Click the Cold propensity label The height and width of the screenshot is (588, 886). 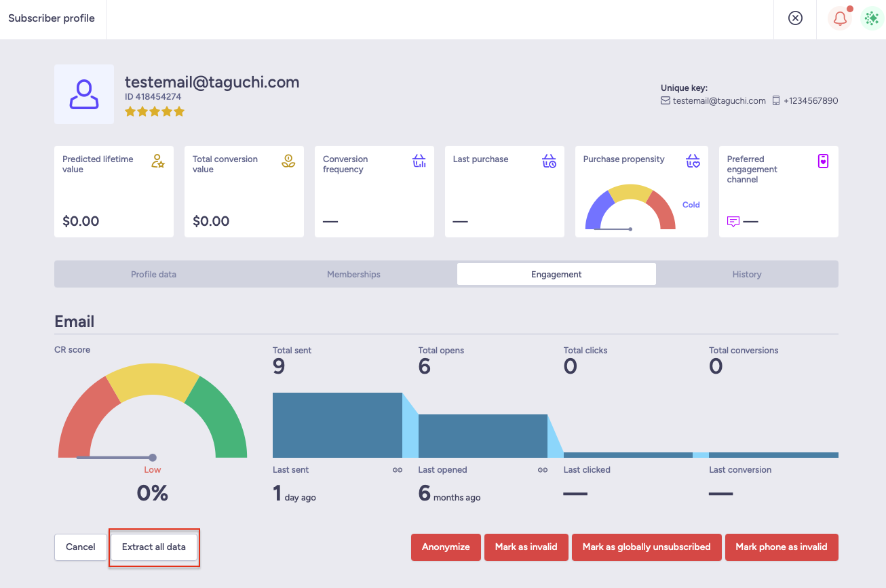click(x=691, y=205)
